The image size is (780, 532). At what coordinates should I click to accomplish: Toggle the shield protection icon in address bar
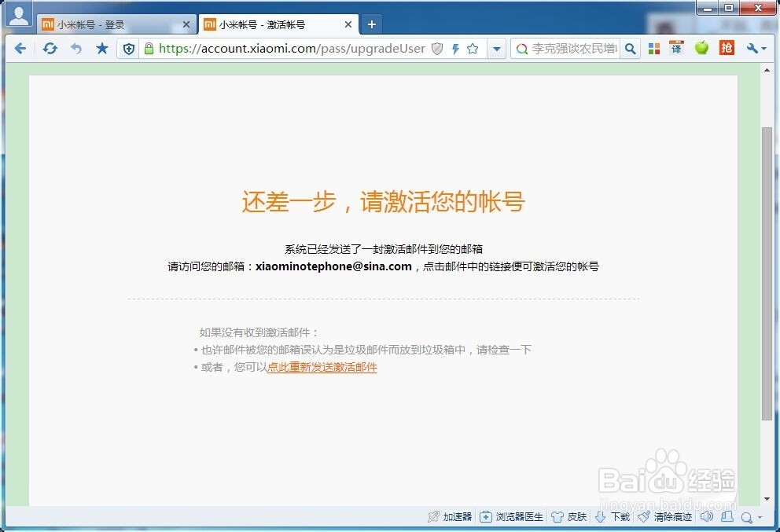[x=128, y=48]
